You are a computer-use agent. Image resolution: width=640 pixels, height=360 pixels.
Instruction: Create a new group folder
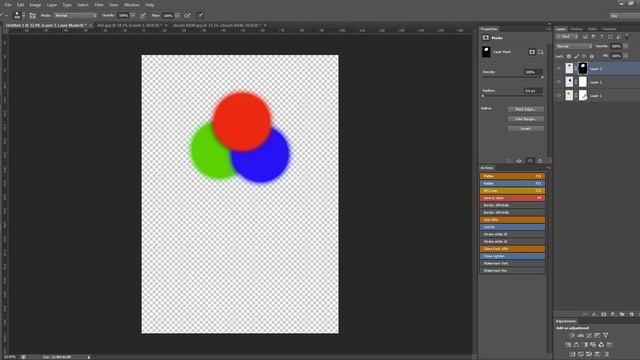(x=622, y=314)
